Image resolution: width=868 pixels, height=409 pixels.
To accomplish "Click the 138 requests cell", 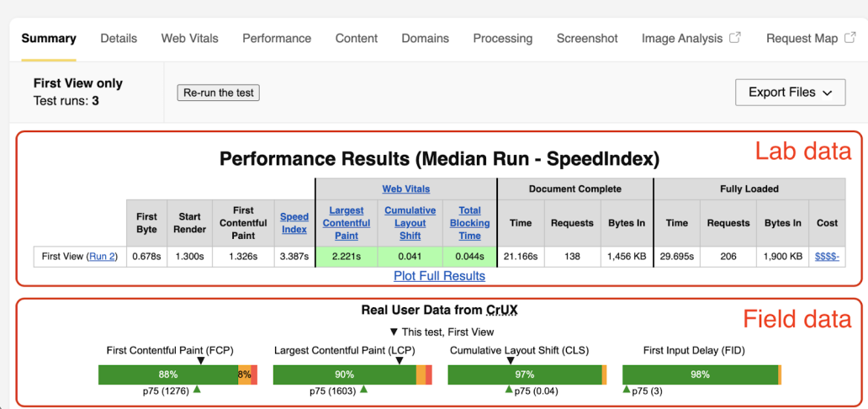I will 572,257.
